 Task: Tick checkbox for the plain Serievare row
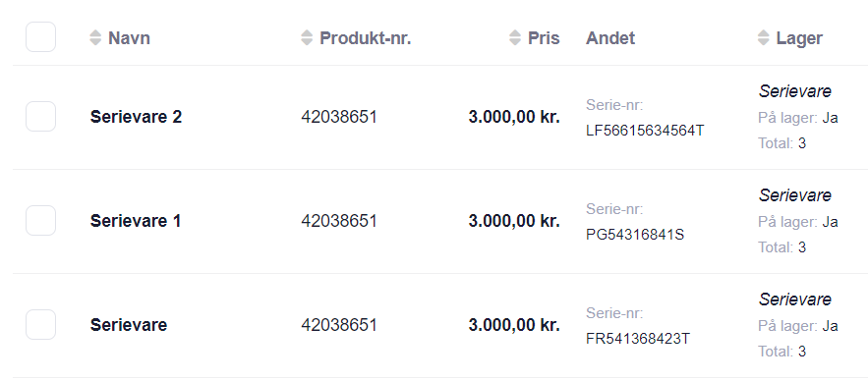(41, 325)
